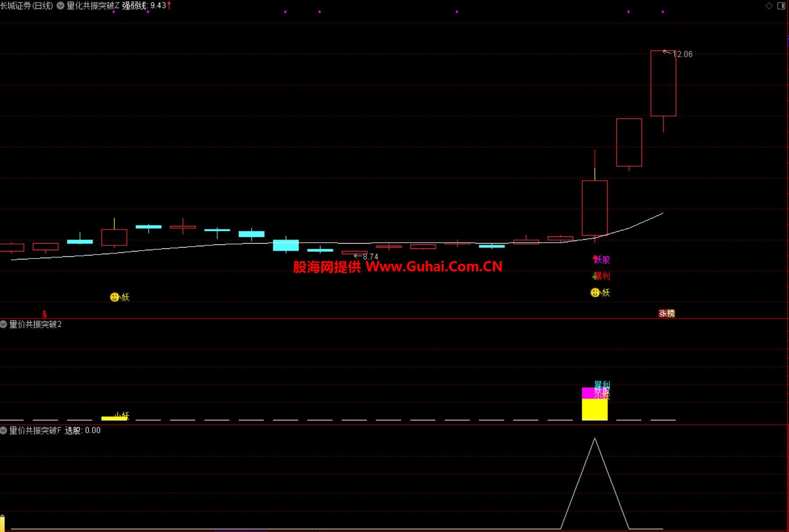This screenshot has height=532, width=789.
Task: Click the small yellow 小妖 bar in sub-panel
Action: [114, 419]
